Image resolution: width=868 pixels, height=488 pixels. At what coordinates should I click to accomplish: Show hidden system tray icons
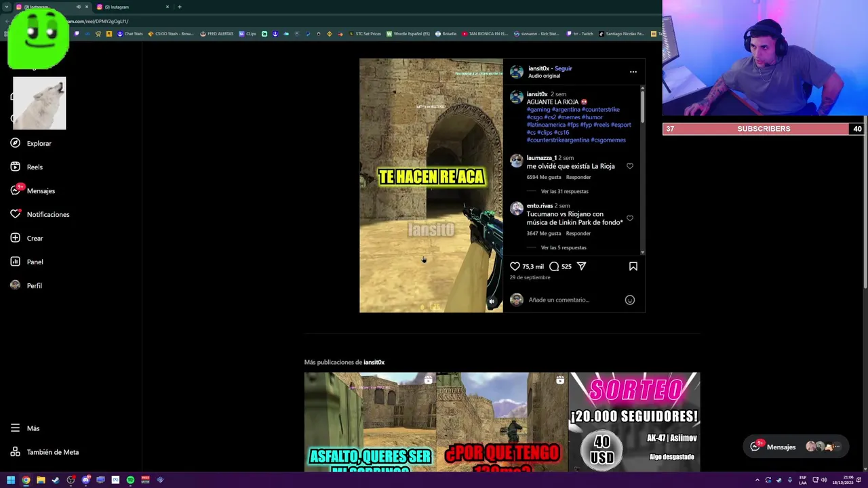pyautogui.click(x=757, y=480)
